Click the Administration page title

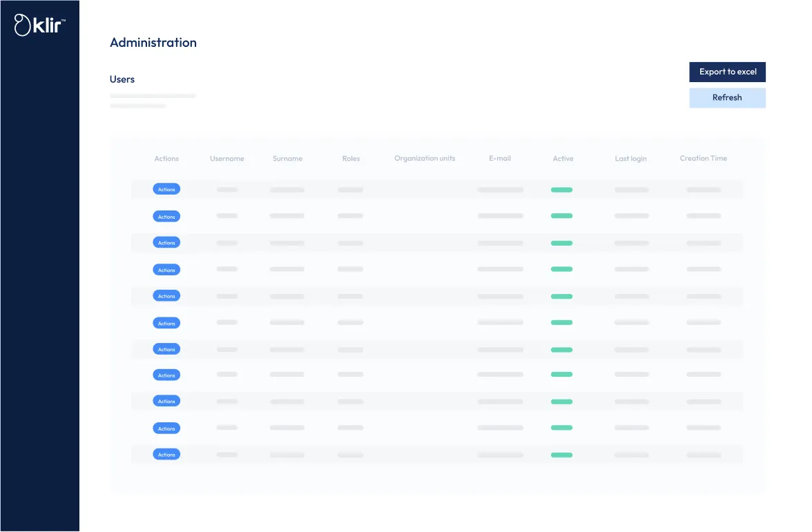click(153, 43)
